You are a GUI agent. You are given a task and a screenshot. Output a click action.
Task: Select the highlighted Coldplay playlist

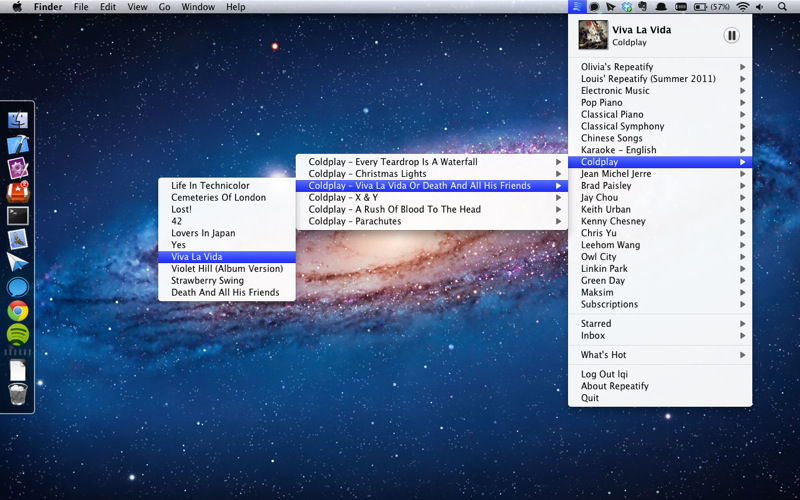[x=660, y=162]
